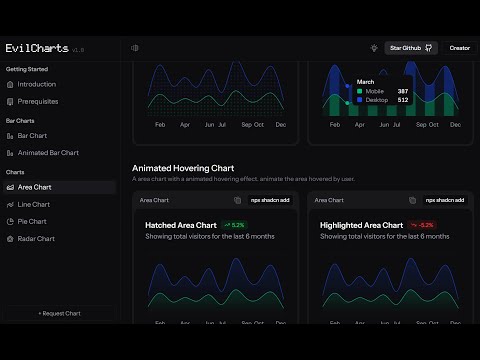Switch theme with the lightbulb icon
The height and width of the screenshot is (360, 480).
(374, 48)
